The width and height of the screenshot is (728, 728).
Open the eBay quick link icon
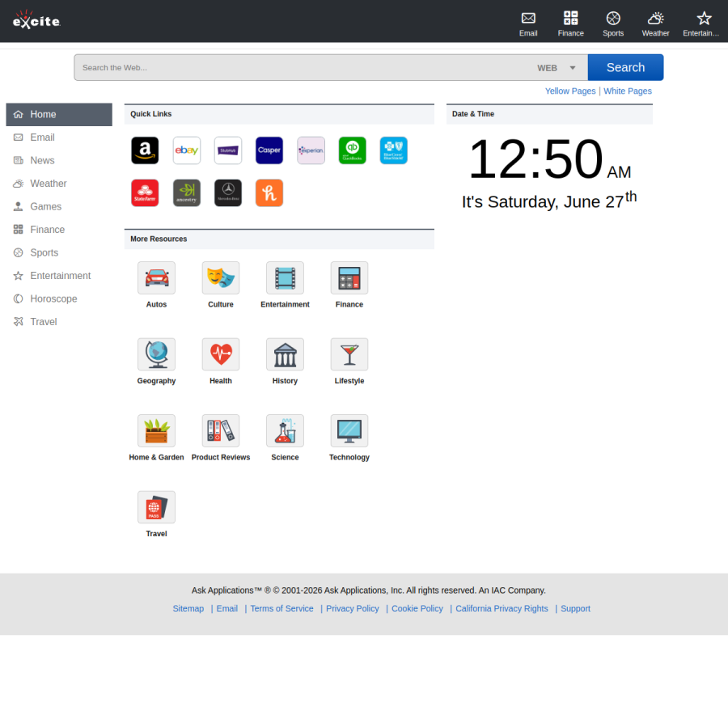point(187,150)
